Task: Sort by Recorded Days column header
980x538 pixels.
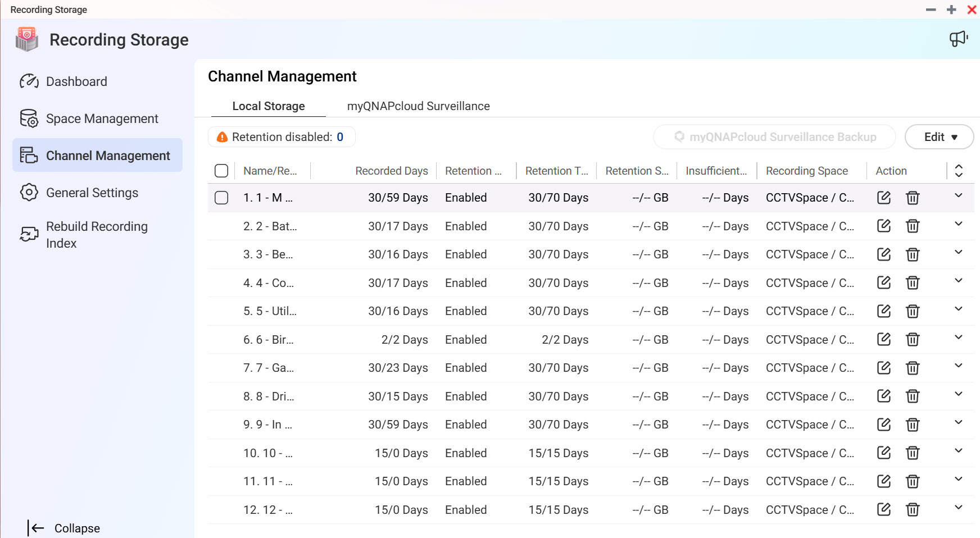Action: [392, 171]
